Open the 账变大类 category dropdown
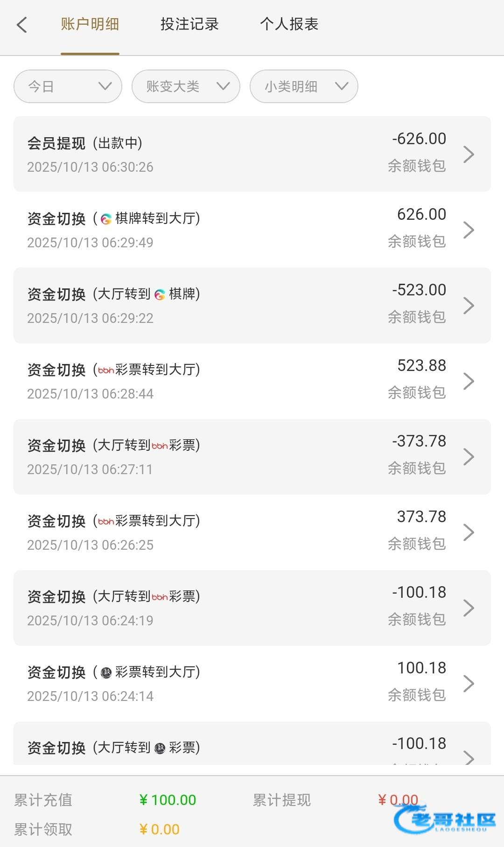This screenshot has height=847, width=504. point(186,86)
